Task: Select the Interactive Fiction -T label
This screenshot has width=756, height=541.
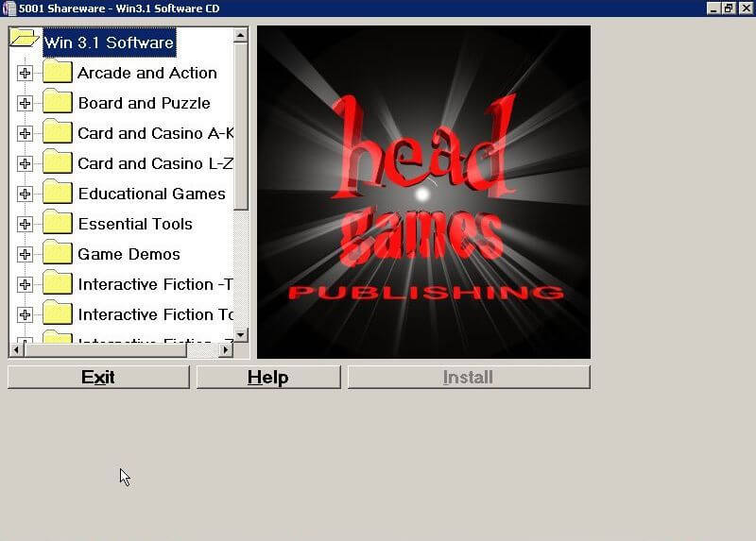Action: click(x=155, y=284)
